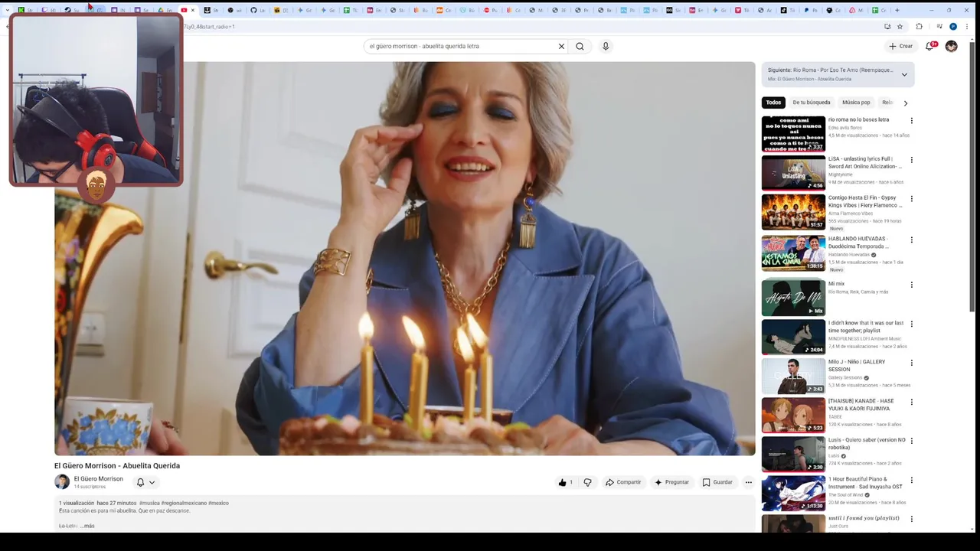Open Chrome extensions puzzle icon
Screen dimensions: 980x551
coord(920,26)
